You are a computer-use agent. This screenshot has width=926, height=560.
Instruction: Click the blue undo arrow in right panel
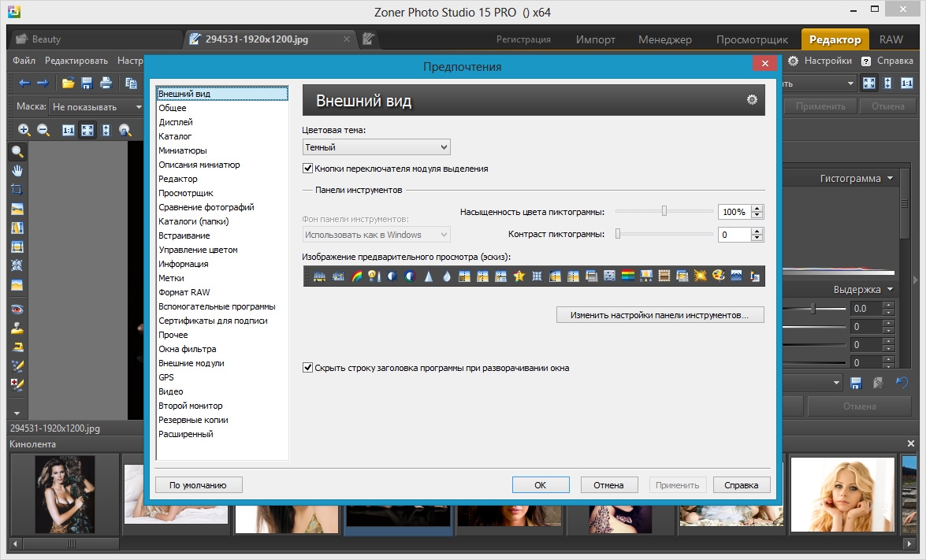coord(902,382)
